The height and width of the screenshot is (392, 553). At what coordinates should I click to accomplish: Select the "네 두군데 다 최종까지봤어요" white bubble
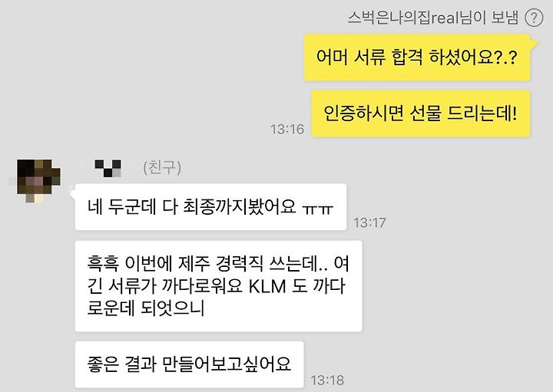pyautogui.click(x=210, y=207)
